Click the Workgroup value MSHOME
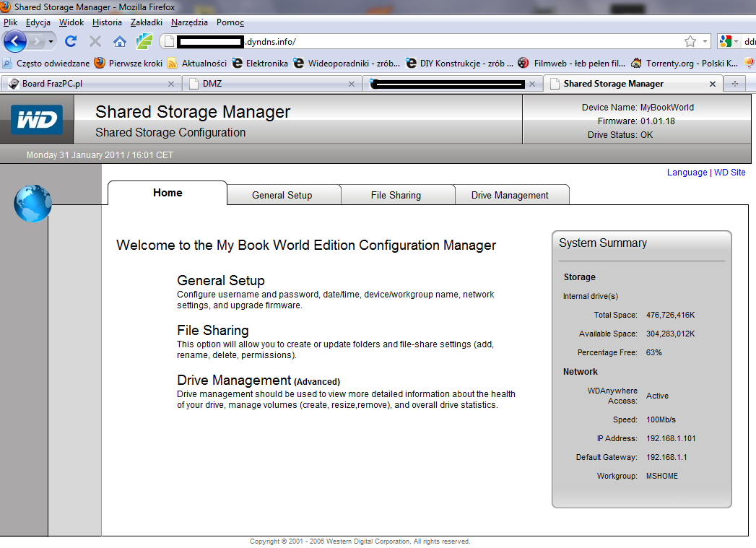 coord(662,476)
